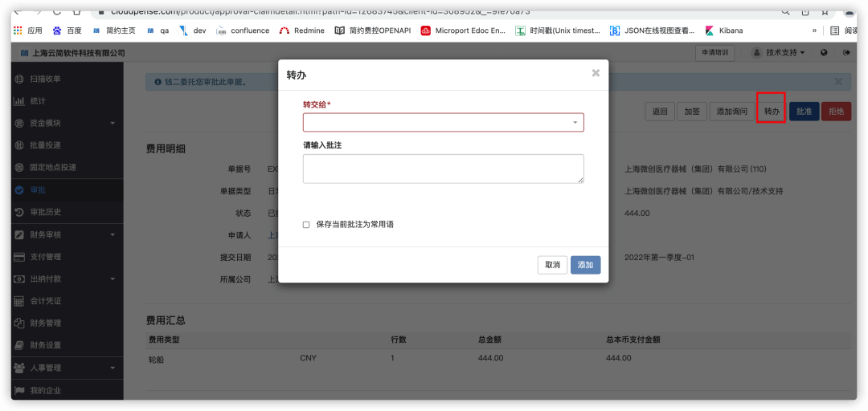Click the red 拒绝 button
The image size is (868, 411).
[x=837, y=112]
